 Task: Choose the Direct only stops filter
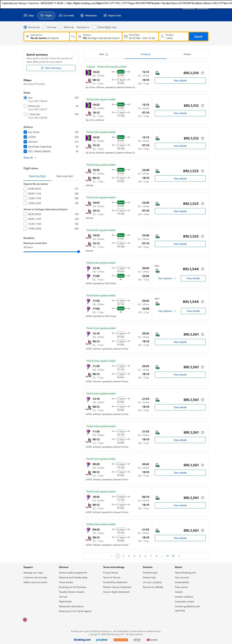(25, 106)
